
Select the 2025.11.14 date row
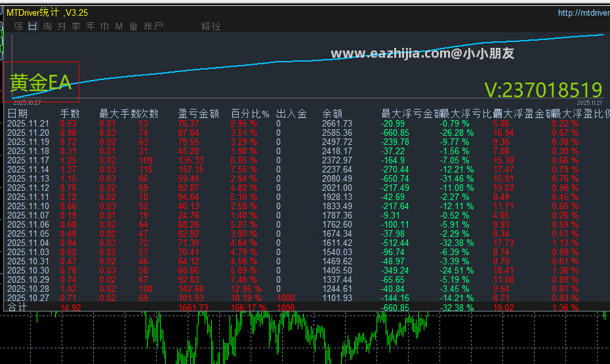[x=28, y=170]
